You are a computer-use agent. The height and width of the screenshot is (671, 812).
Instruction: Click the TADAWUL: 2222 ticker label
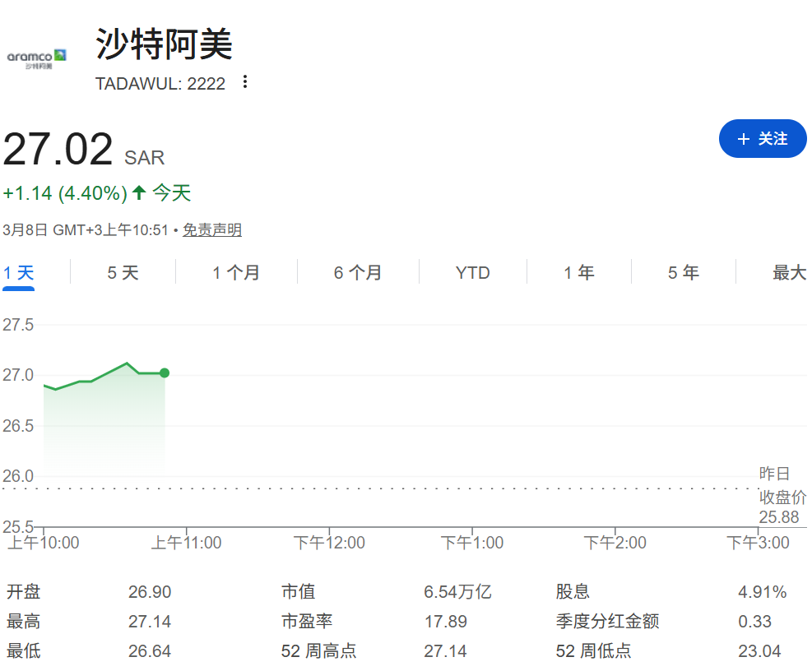(160, 83)
